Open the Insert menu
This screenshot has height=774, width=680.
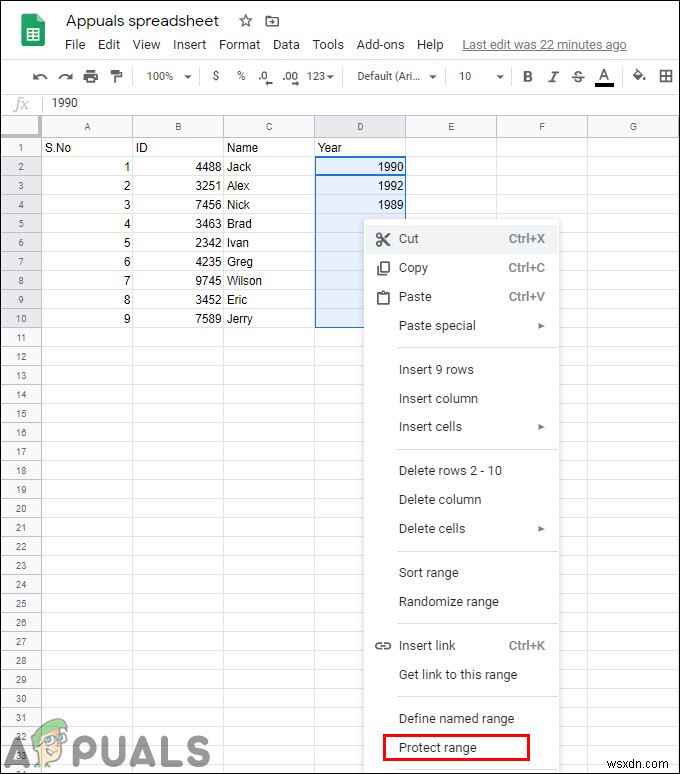pos(189,45)
